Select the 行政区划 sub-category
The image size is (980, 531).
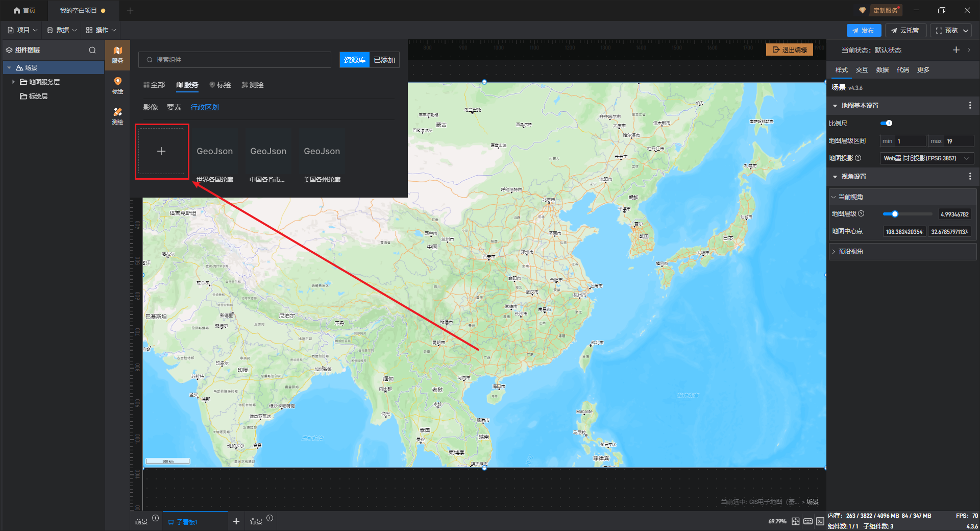[x=205, y=107]
